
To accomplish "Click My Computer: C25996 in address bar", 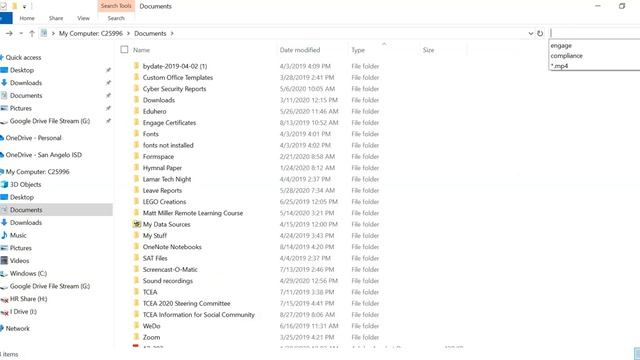I will tap(91, 33).
